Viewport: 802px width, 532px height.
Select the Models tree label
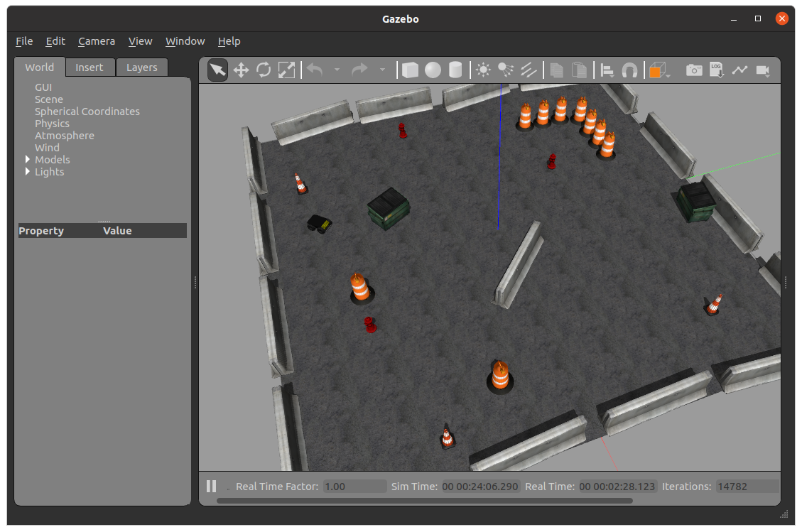click(52, 160)
